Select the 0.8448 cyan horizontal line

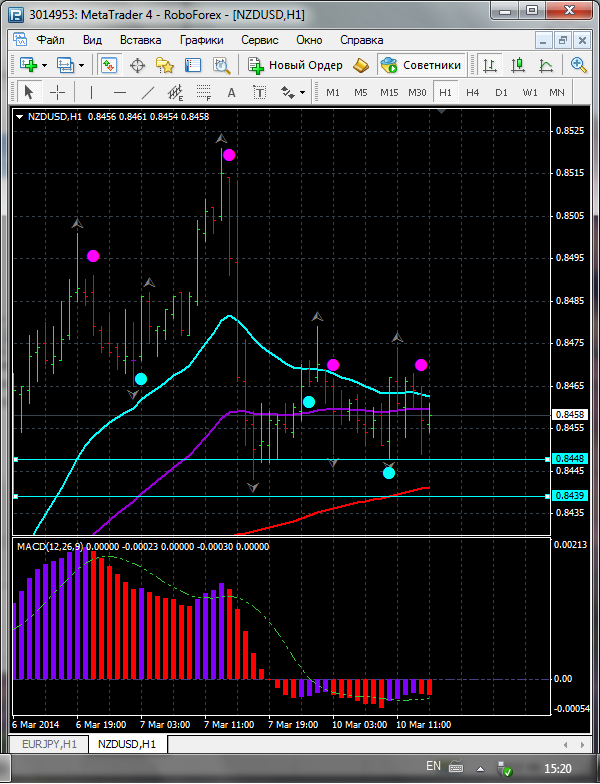282,459
